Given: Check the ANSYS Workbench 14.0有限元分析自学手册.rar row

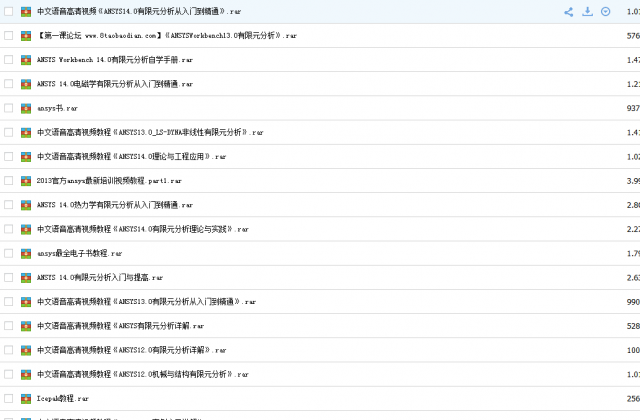Looking at the screenshot, I should pos(9,60).
